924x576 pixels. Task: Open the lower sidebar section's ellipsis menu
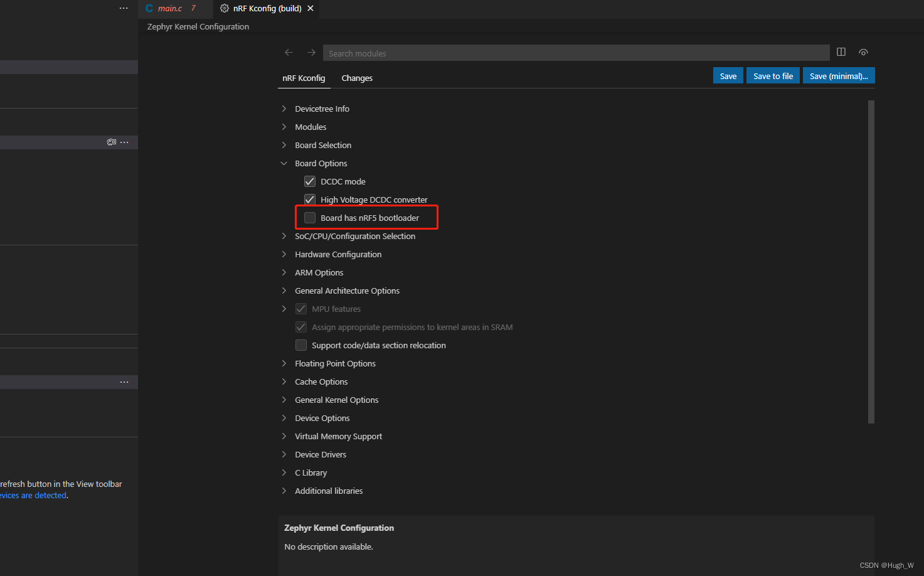click(124, 382)
